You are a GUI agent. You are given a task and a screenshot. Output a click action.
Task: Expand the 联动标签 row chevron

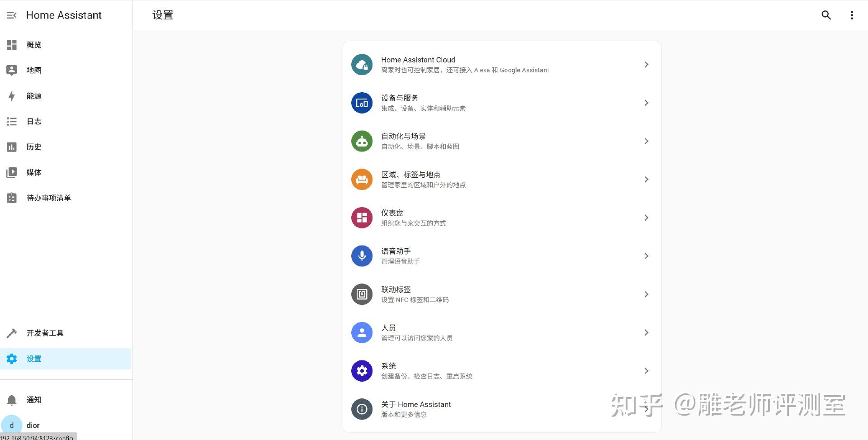646,294
